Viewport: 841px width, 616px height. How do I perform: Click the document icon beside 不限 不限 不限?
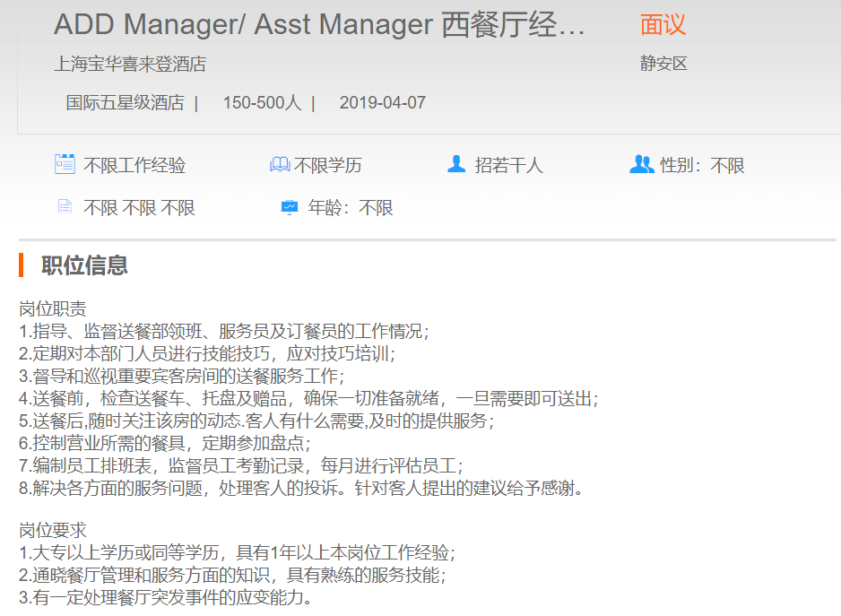(65, 207)
